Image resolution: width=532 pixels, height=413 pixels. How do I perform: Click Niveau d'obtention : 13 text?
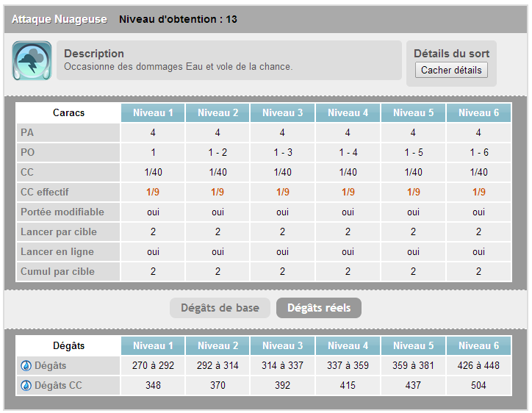178,19
